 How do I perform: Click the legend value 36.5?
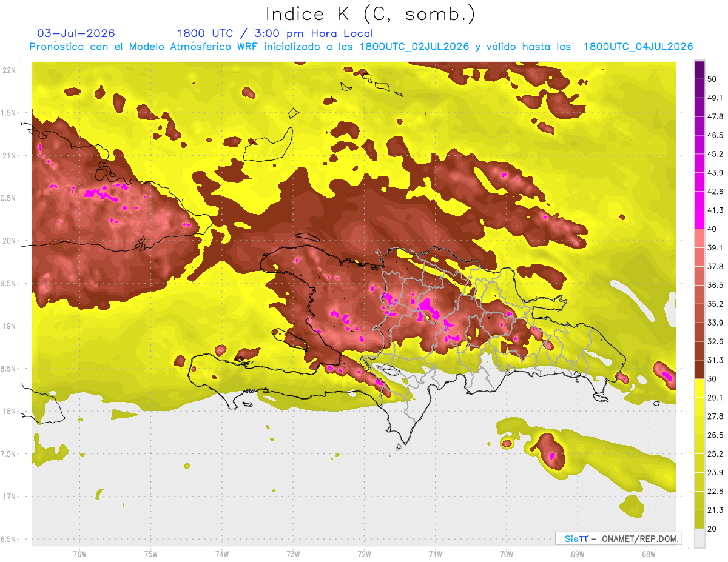coord(715,285)
